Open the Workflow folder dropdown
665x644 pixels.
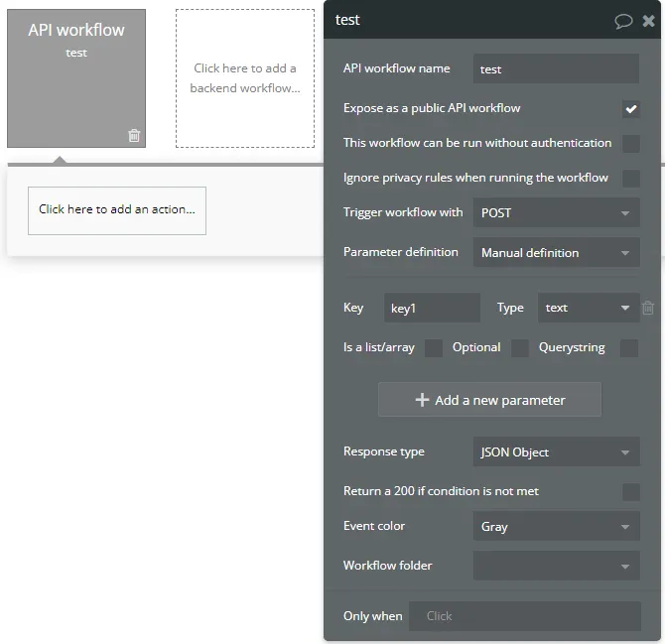[556, 567]
